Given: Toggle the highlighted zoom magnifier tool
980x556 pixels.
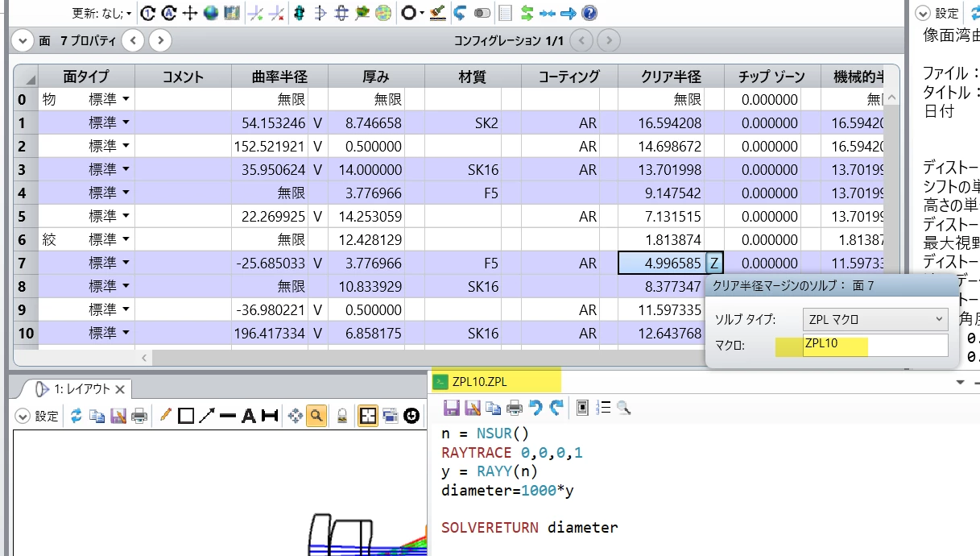Looking at the screenshot, I should [316, 416].
